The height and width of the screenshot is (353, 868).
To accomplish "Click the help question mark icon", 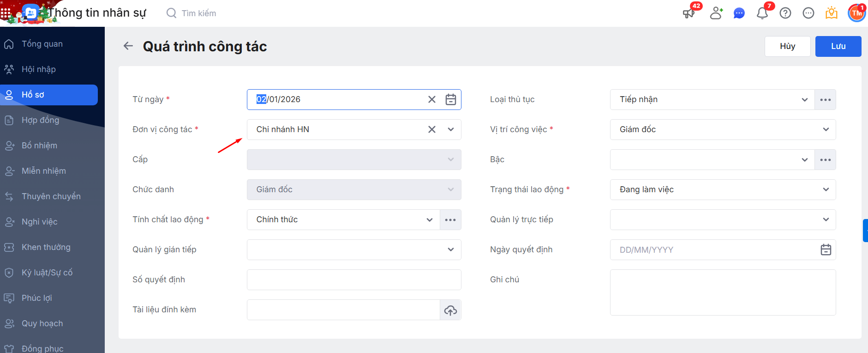I will [785, 13].
